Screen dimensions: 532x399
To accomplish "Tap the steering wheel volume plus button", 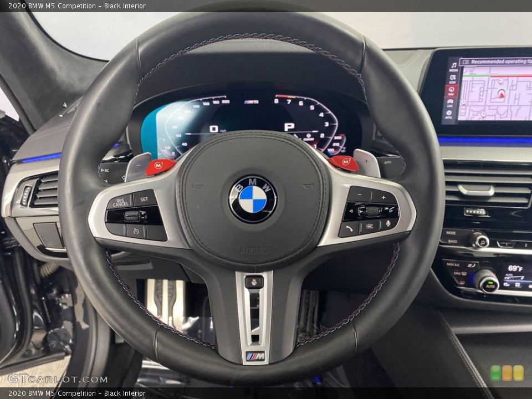I will 383,197.
